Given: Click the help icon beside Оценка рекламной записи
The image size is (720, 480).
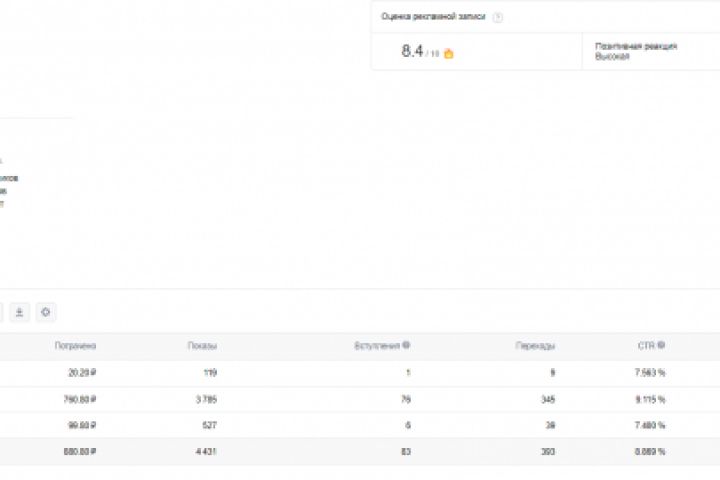Looking at the screenshot, I should pos(498,17).
